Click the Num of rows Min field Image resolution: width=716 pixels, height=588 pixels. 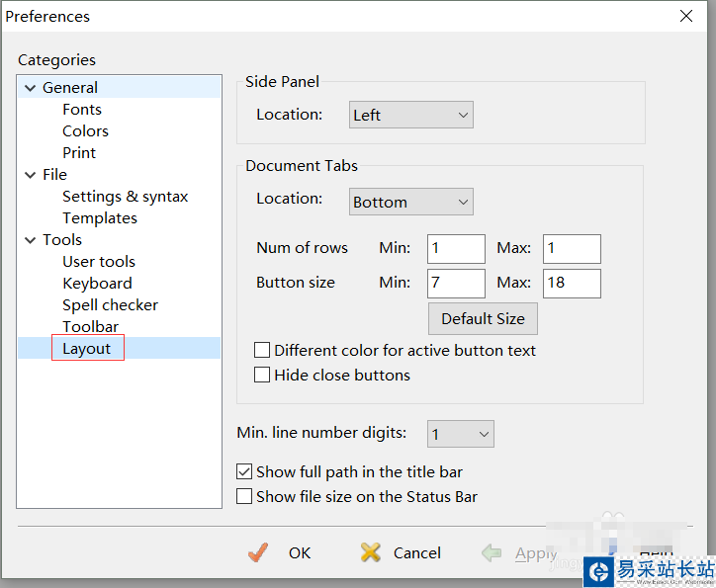456,248
